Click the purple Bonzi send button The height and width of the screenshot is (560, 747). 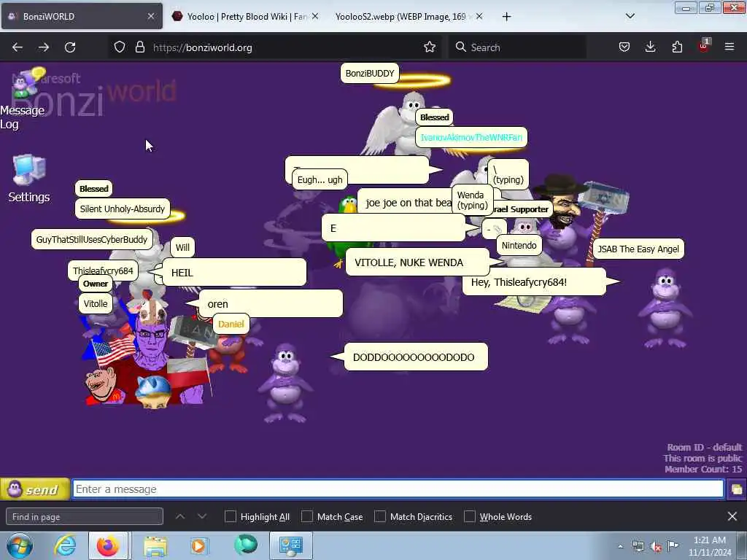[35, 489]
